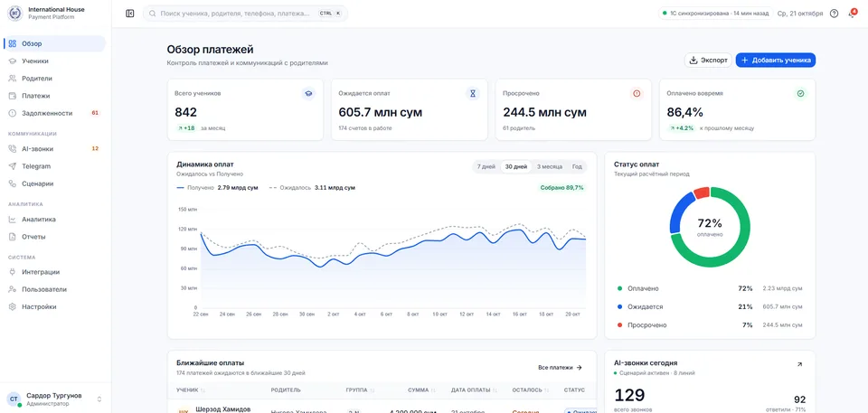Click the 86,4% paid-on-time value

pyautogui.click(x=684, y=112)
